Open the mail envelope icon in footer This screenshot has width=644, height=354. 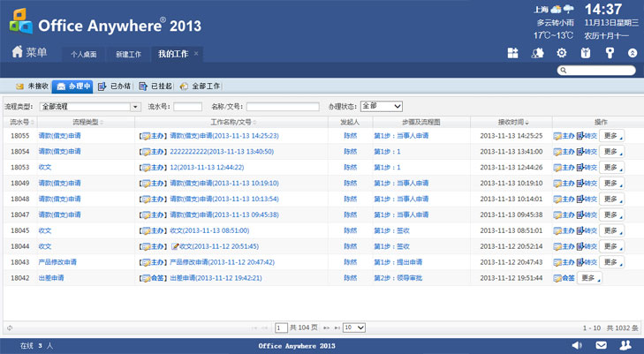602,345
